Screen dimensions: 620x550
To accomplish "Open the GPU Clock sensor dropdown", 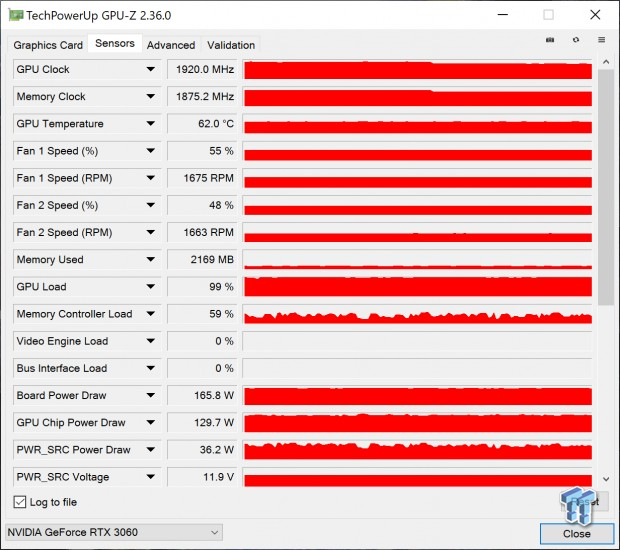I will (150, 69).
